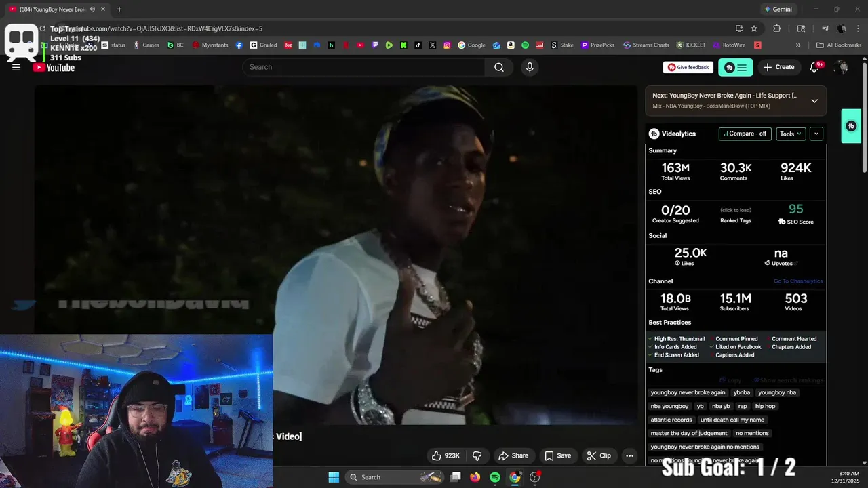Click TubeBuddy Give feedback button
Image resolution: width=868 pixels, height=488 pixels.
688,67
